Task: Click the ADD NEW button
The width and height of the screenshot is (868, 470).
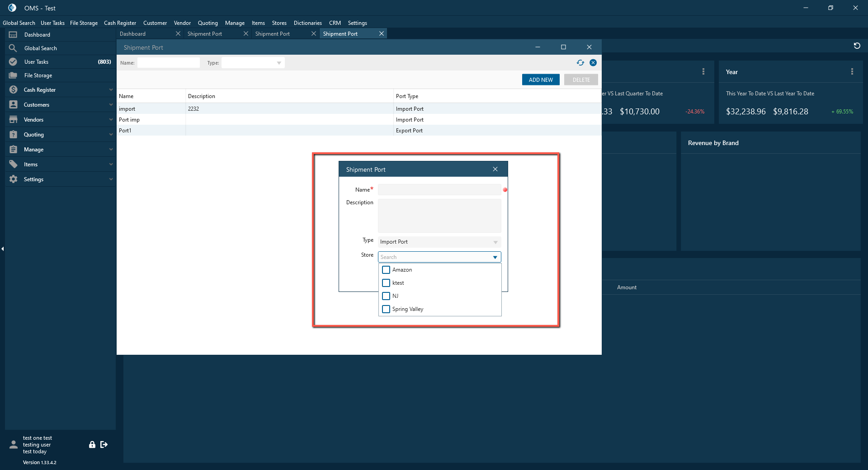Action: [x=541, y=80]
